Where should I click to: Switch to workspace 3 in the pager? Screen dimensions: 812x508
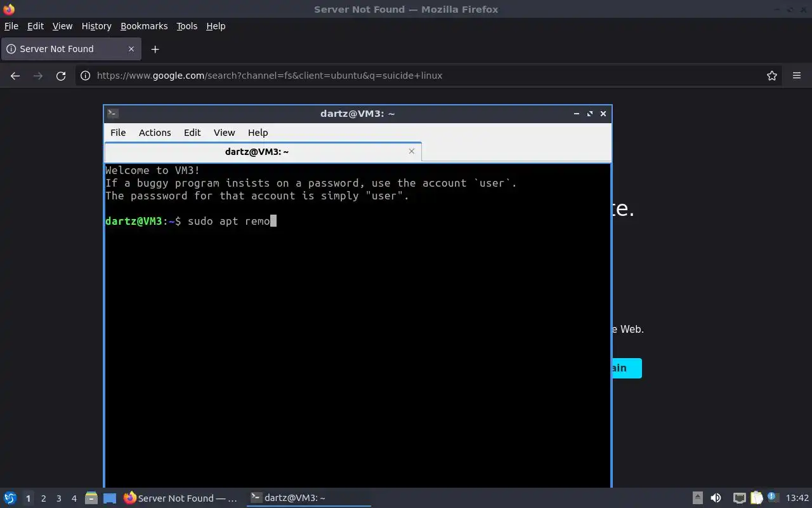point(58,498)
